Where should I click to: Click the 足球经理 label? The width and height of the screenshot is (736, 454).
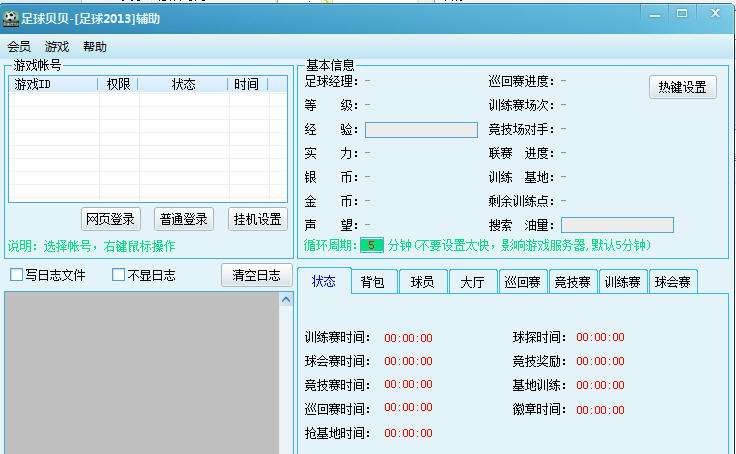[331, 81]
